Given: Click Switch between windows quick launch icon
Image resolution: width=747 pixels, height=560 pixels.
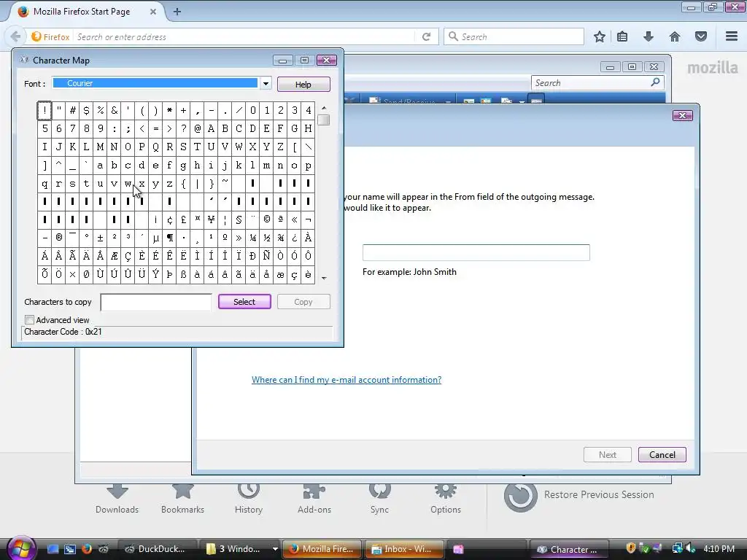Looking at the screenshot, I should (69, 549).
